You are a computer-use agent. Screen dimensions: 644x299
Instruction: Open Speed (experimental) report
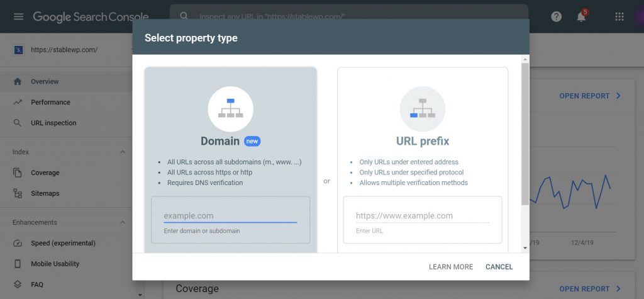click(64, 243)
